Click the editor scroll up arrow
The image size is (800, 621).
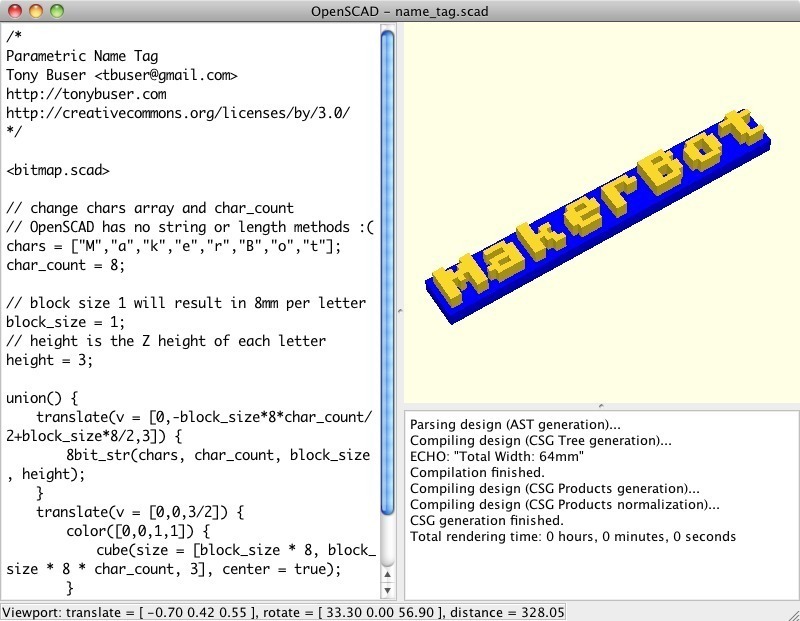(x=387, y=575)
